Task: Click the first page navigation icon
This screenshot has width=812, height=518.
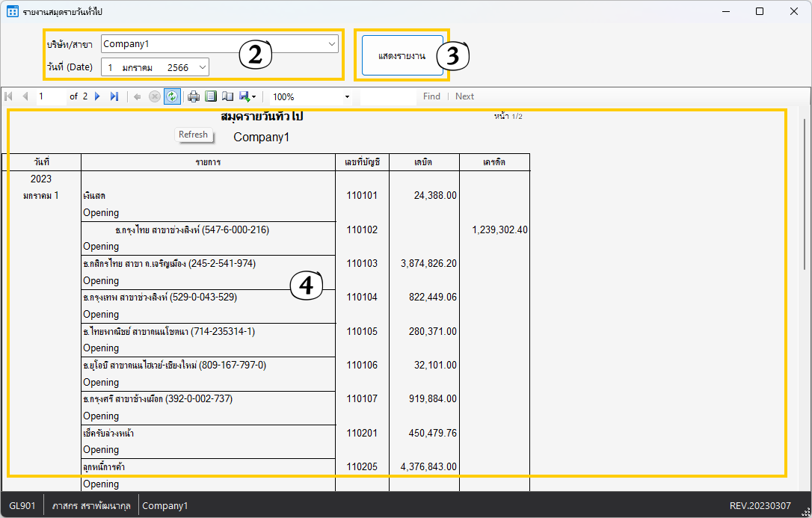Action: pyautogui.click(x=9, y=96)
